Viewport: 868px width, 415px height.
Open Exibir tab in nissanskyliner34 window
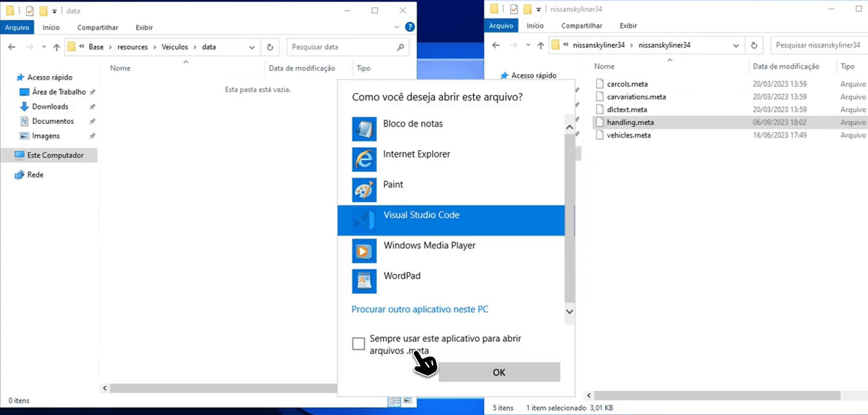tap(628, 26)
